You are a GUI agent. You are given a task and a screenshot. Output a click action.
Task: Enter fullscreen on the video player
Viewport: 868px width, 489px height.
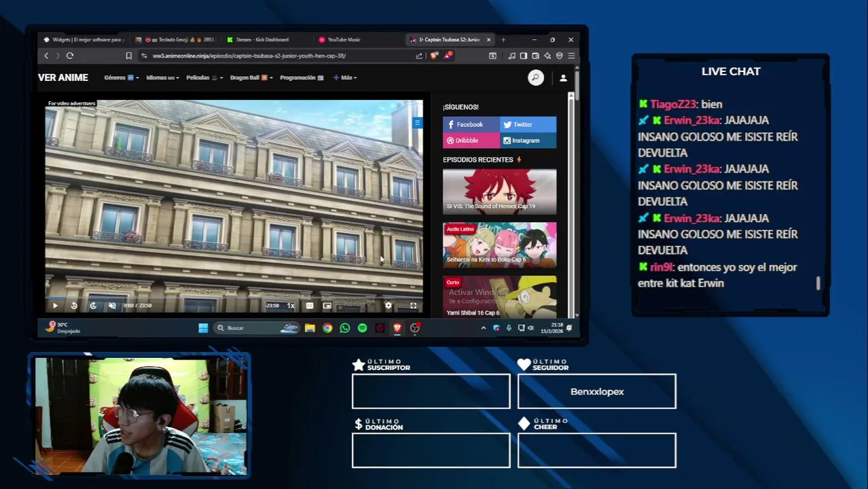[413, 306]
